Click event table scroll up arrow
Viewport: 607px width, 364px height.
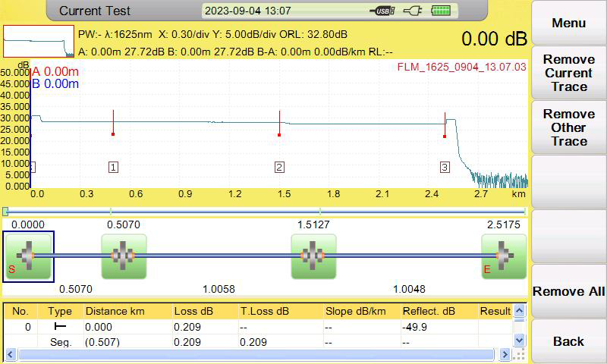[519, 310]
